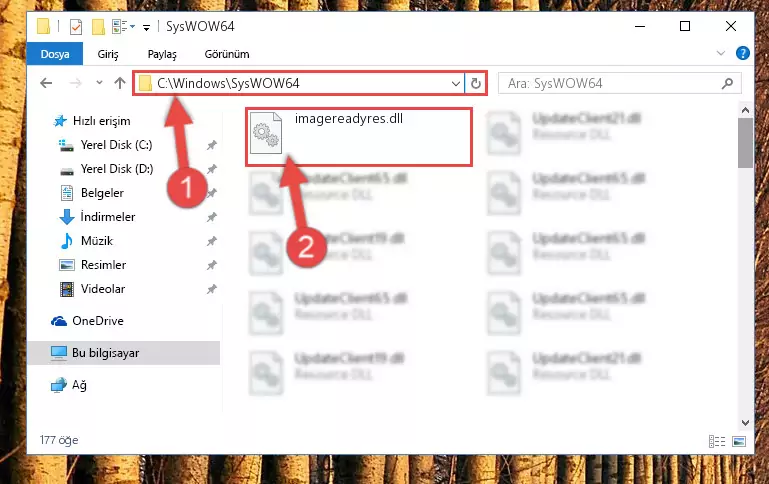Screen dimensions: 769x484
Task: Open the Dosya menu tab
Action: click(x=55, y=54)
